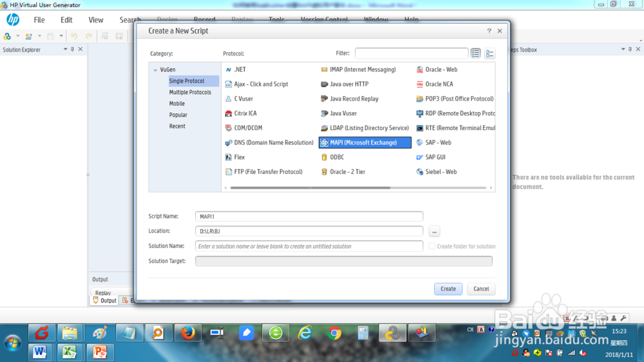Open the Edit menu
Image resolution: width=644 pixels, height=362 pixels.
(66, 20)
